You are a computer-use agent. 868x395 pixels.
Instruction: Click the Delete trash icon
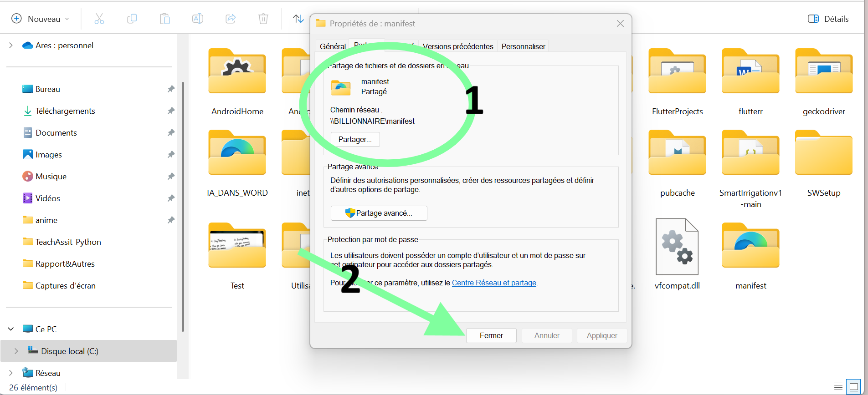click(263, 19)
